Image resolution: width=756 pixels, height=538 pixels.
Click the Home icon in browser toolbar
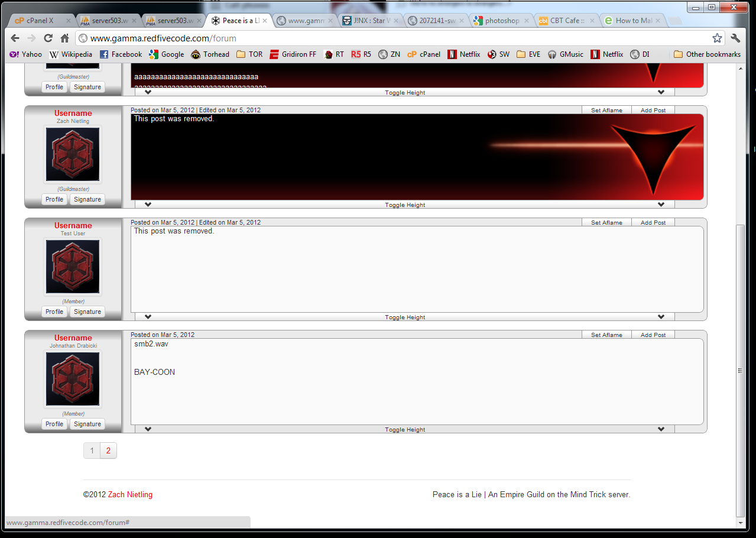[x=65, y=38]
